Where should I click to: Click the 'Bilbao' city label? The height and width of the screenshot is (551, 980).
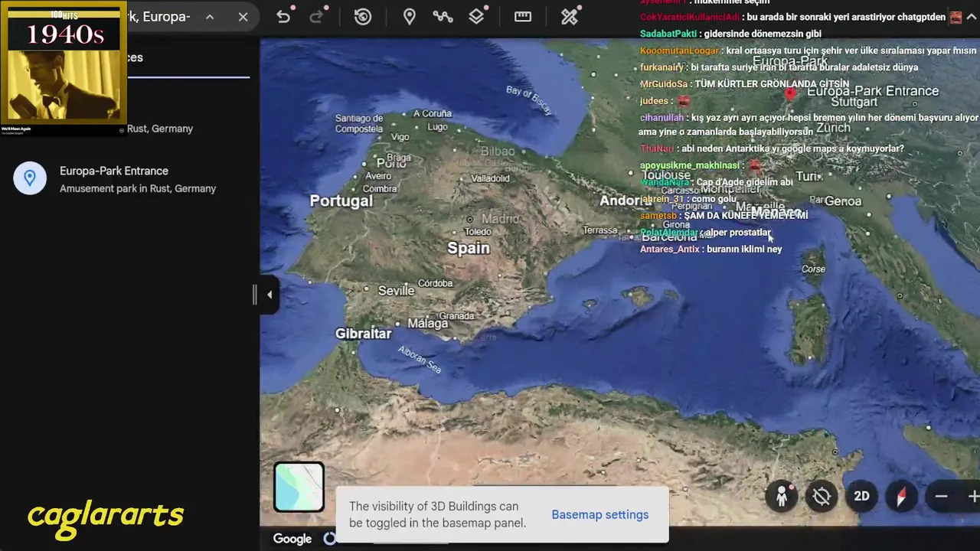point(498,152)
